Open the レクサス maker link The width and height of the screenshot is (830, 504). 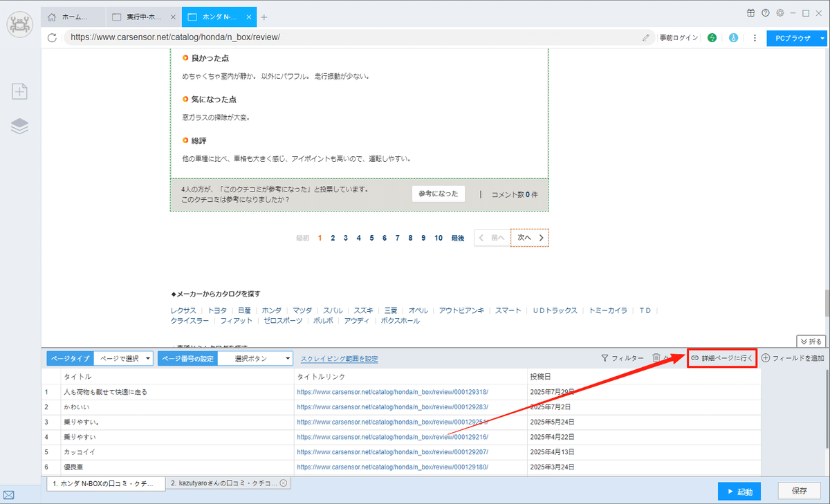pos(184,310)
